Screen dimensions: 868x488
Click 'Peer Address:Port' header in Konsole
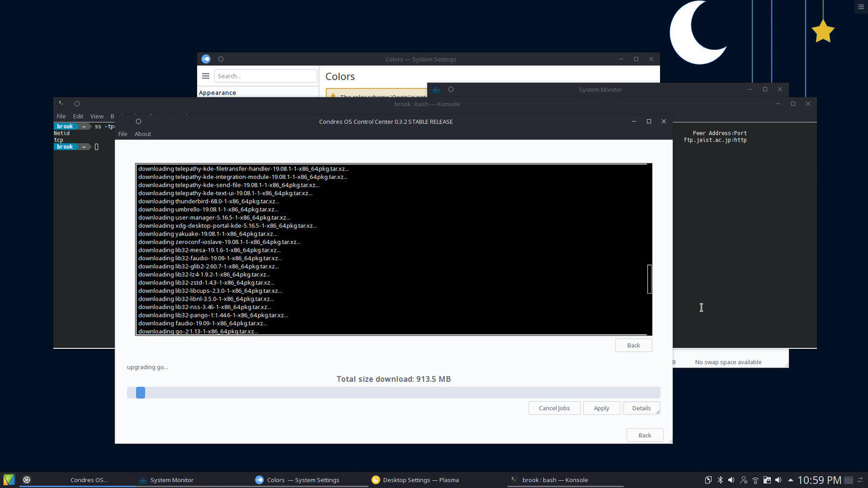pyautogui.click(x=720, y=133)
